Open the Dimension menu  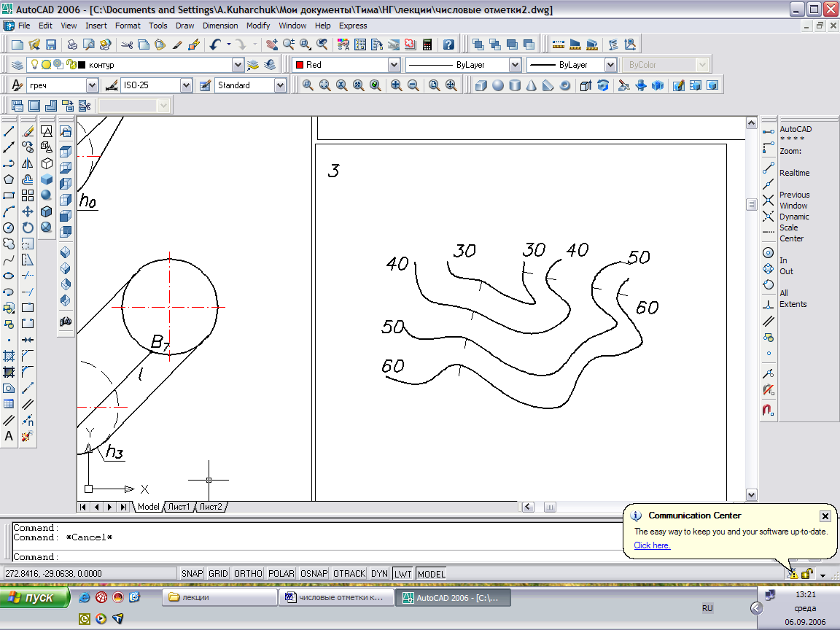[220, 26]
